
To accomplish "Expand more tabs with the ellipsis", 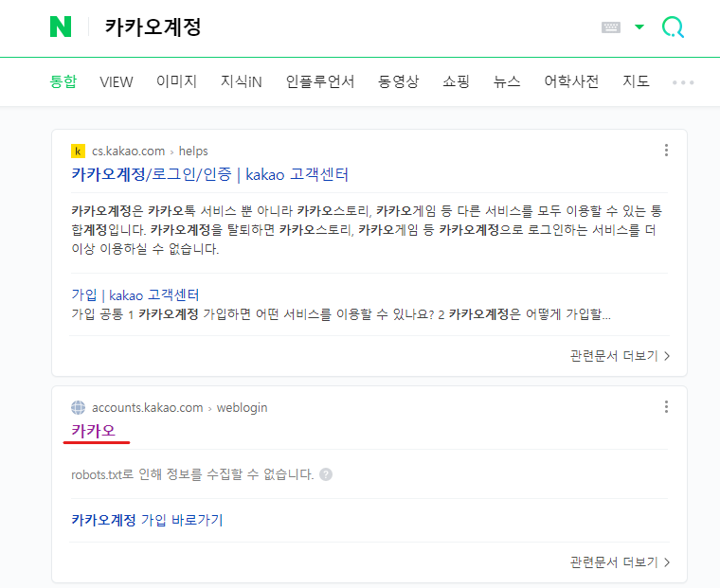I will coord(683,82).
